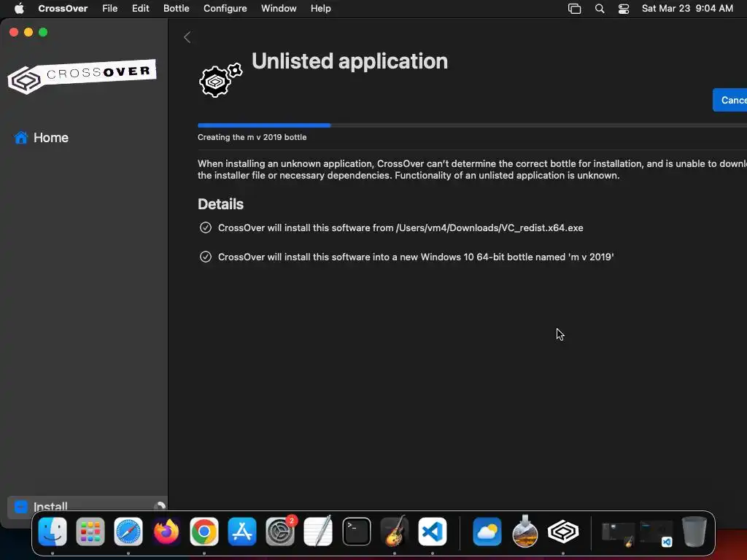Open the macOS installer icon in the Dock
This screenshot has height=560, width=747.
525,532
